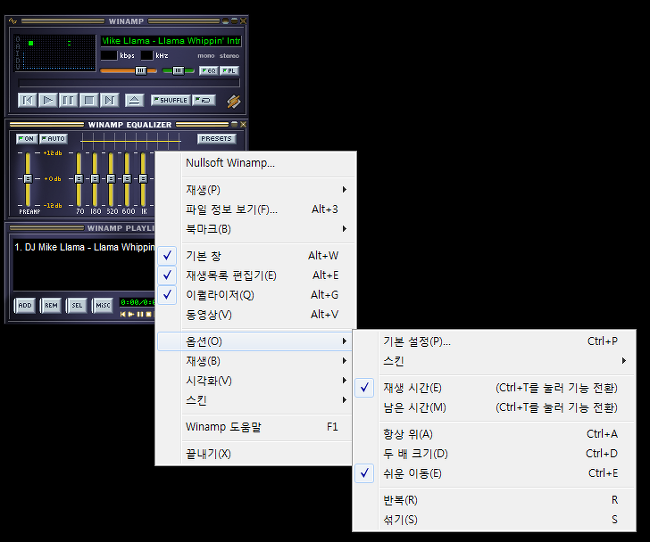This screenshot has height=542, width=650.
Task: Open the equalizer PRESETS menu
Action: pos(216,139)
